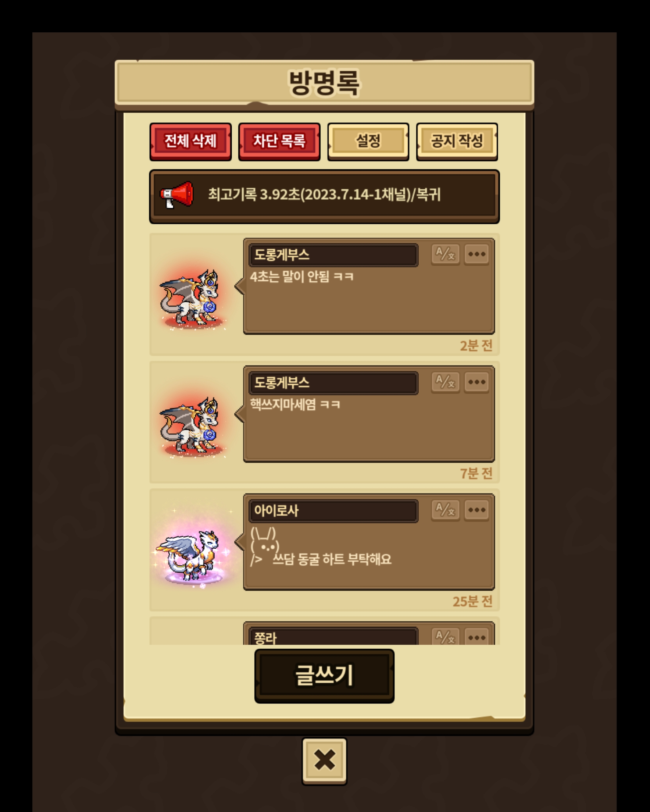The height and width of the screenshot is (812, 650).
Task: Delete all entries with 전체 삭제
Action: coord(190,142)
